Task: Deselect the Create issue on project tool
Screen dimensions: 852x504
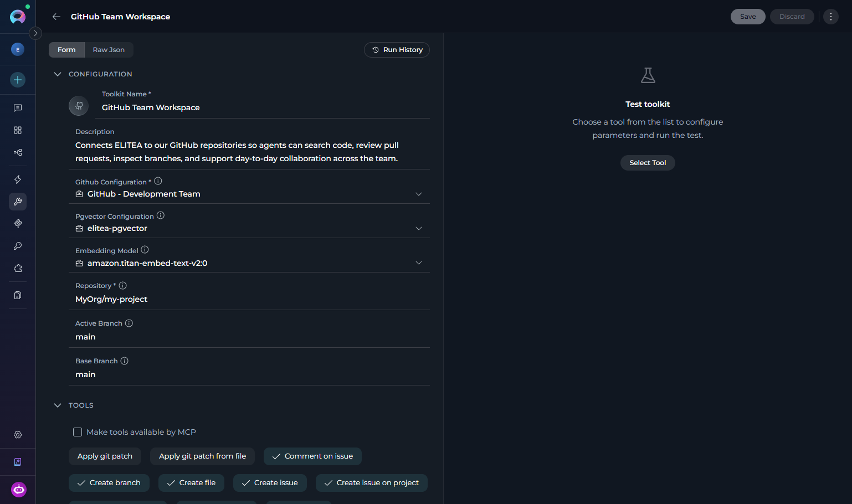Action: click(x=372, y=483)
